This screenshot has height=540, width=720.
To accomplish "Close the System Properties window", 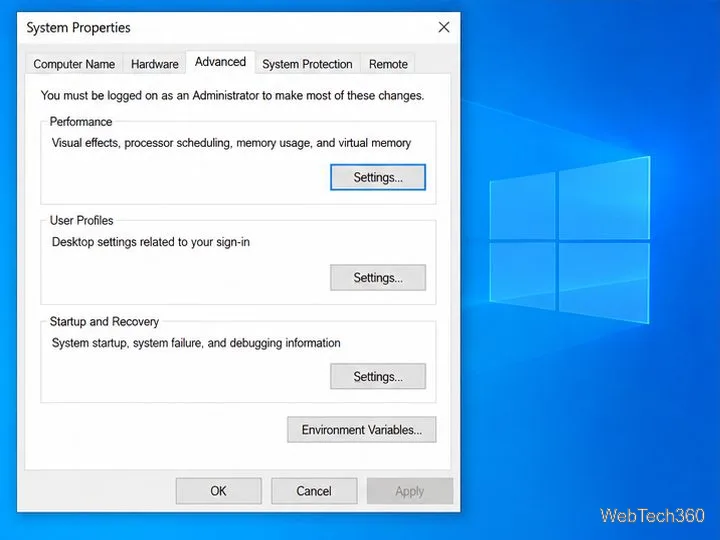I will (444, 27).
